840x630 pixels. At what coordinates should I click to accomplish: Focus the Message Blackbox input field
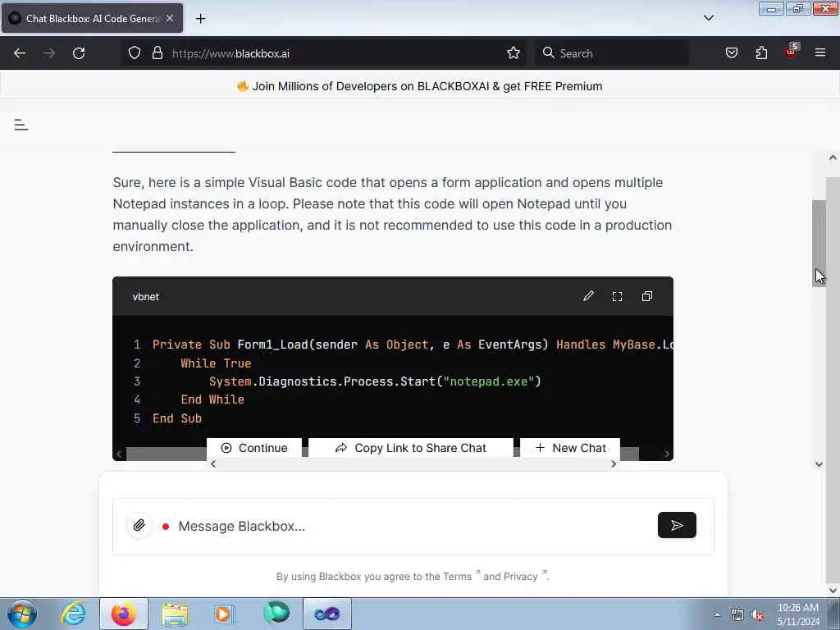click(413, 526)
